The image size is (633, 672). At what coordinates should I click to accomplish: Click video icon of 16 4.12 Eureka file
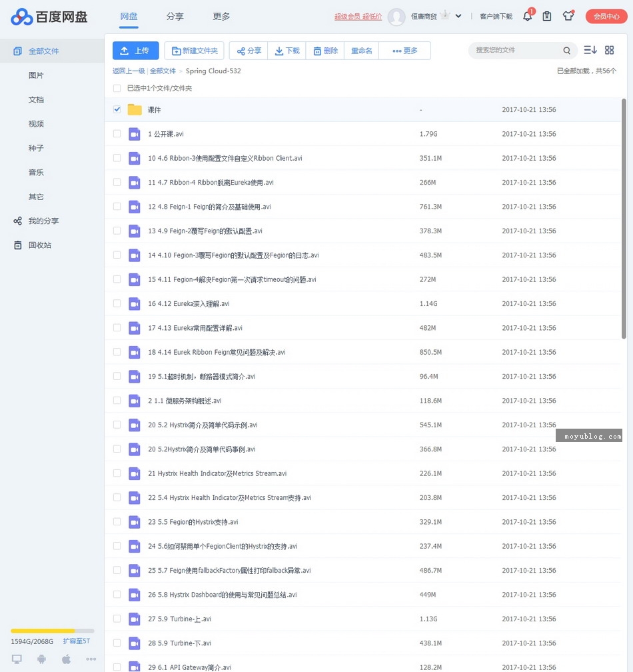135,304
